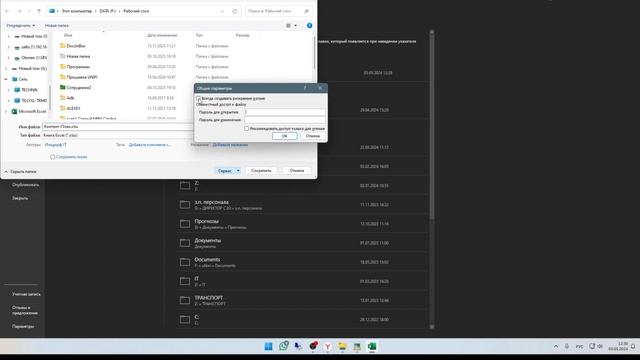Open the DocsInBox folder

pyautogui.click(x=76, y=46)
